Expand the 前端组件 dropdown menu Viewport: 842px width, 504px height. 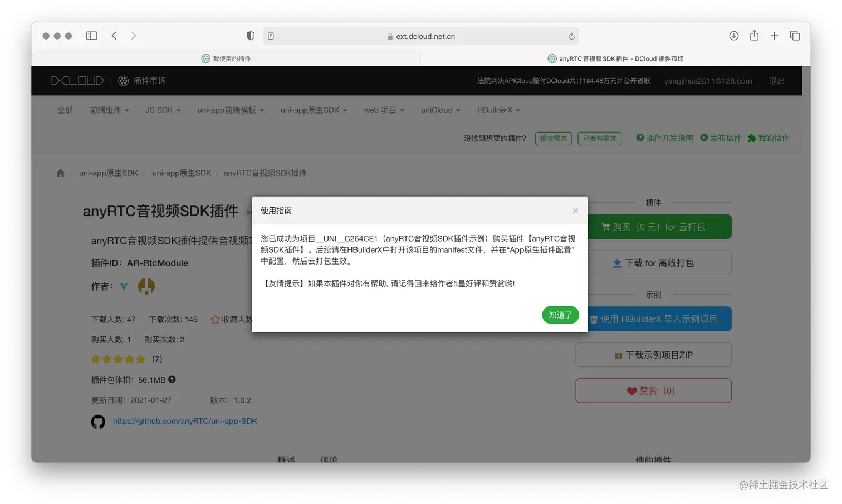pos(109,110)
